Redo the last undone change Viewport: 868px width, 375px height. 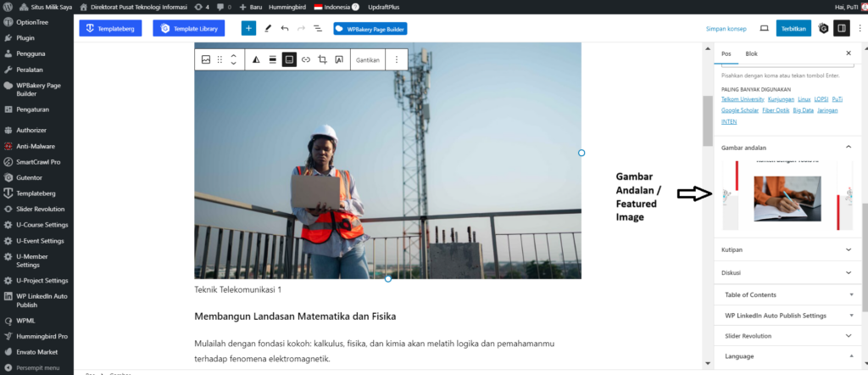pyautogui.click(x=301, y=28)
